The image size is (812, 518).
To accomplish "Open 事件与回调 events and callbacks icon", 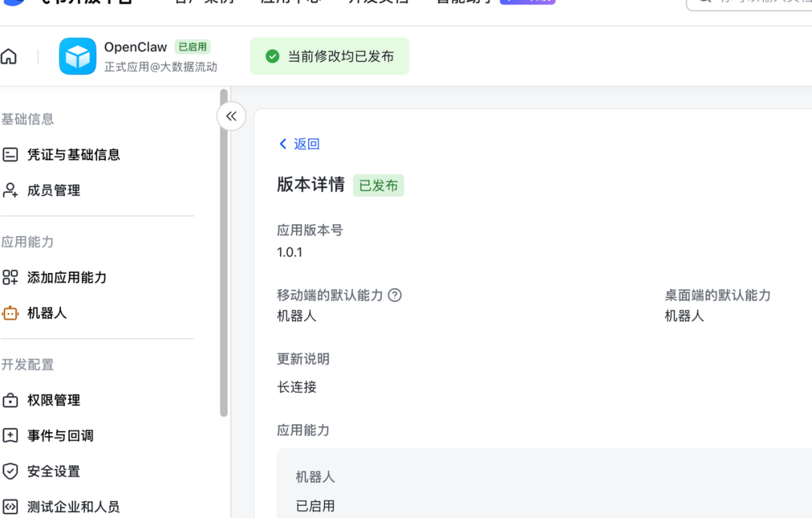I will [11, 435].
